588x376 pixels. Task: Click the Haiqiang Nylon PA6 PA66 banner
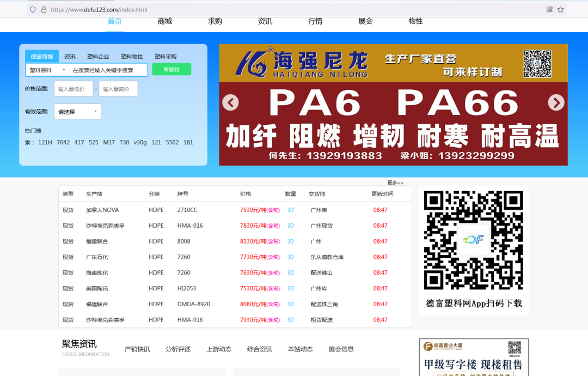[394, 105]
